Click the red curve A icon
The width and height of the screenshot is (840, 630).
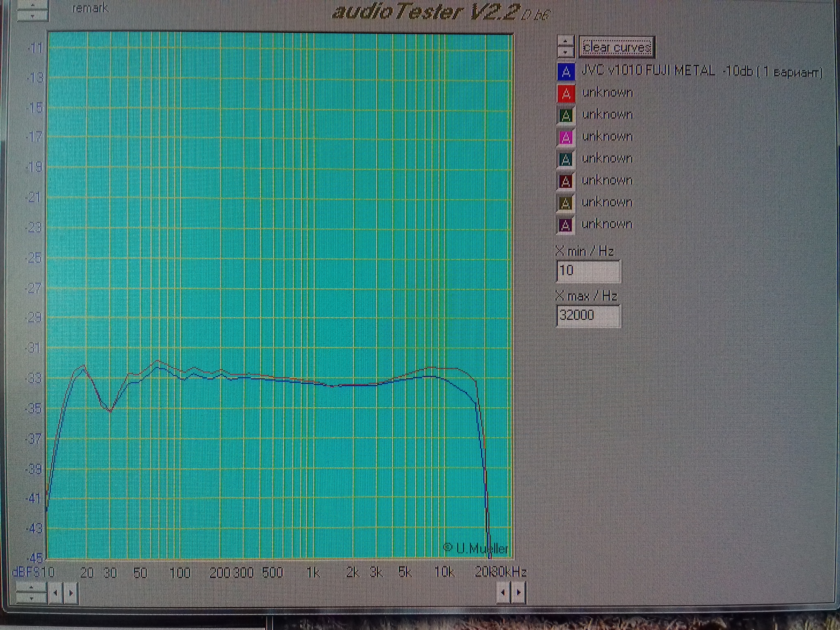coord(566,94)
